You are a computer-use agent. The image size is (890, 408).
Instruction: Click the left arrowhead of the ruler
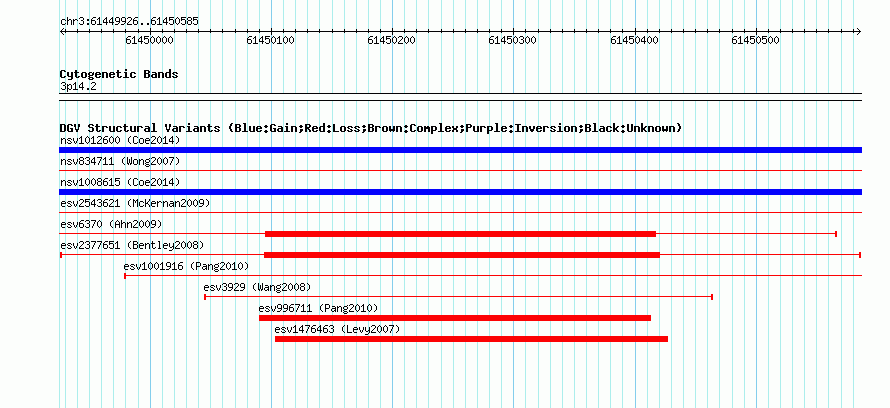62,31
